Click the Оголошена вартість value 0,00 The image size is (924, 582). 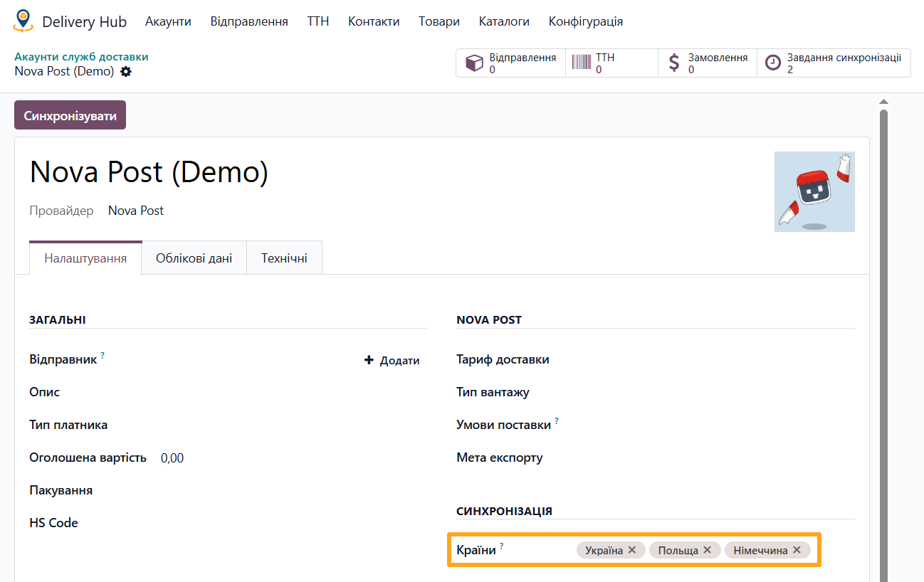[172, 458]
